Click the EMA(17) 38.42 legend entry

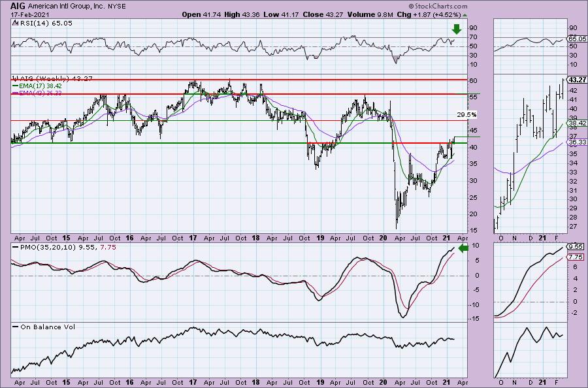[41, 86]
